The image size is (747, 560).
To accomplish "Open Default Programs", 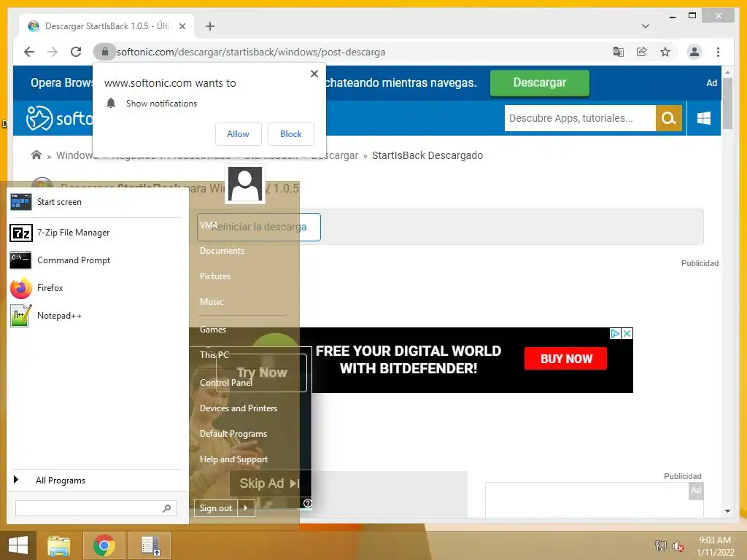I will coord(233,435).
